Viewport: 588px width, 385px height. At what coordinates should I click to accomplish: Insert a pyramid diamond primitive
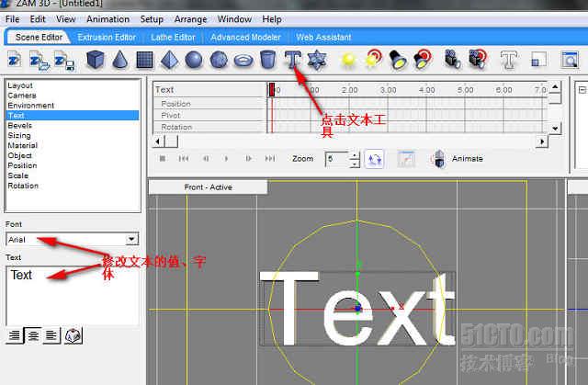point(169,60)
